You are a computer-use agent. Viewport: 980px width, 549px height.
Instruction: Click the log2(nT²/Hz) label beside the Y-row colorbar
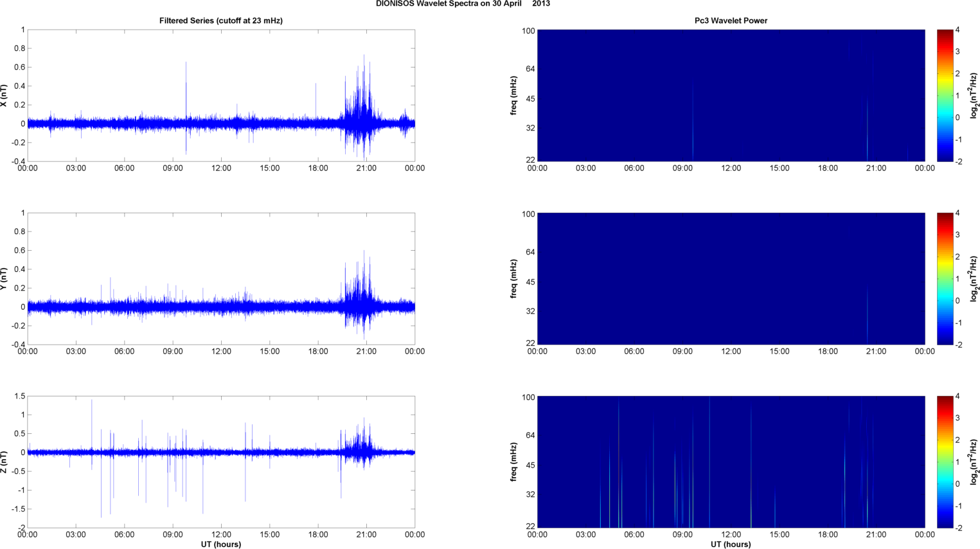click(974, 278)
